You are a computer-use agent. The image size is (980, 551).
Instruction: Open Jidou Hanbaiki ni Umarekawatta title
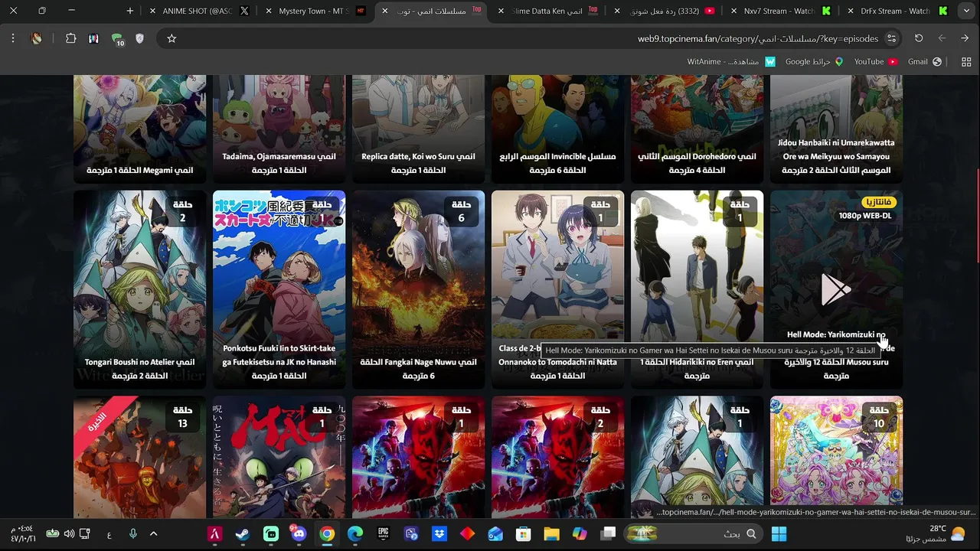point(836,156)
